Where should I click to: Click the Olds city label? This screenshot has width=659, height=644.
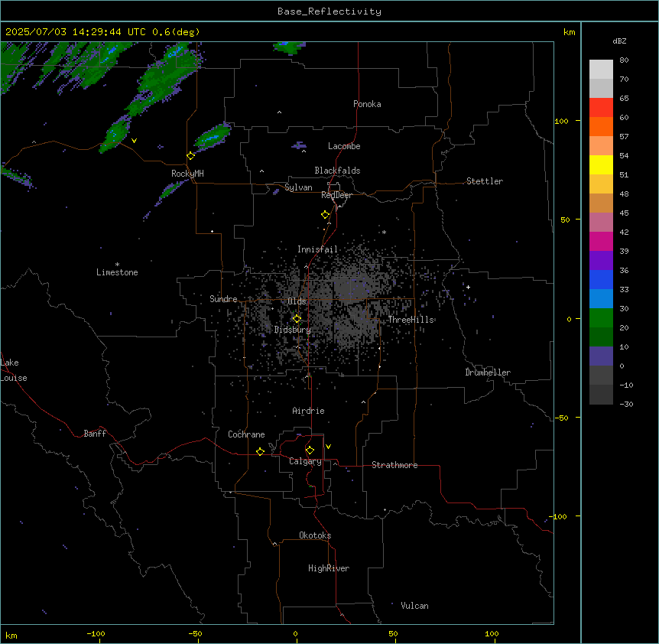click(x=297, y=301)
